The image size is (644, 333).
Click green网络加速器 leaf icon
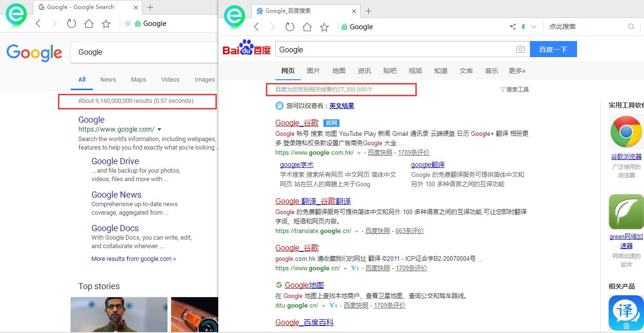pyautogui.click(x=626, y=211)
